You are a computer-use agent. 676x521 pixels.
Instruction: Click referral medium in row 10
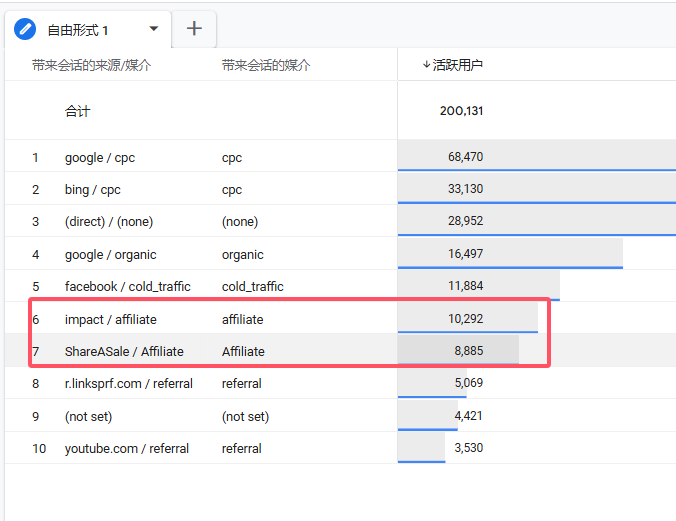pos(241,449)
